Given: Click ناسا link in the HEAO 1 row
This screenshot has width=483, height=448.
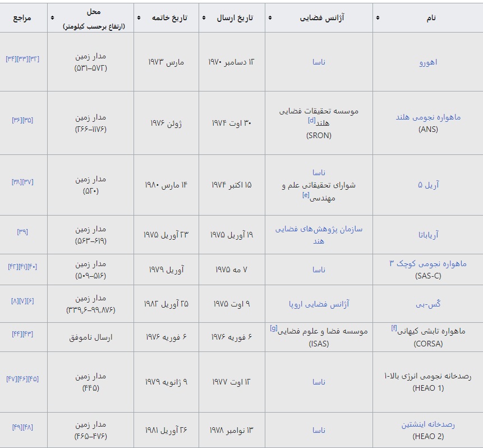Looking at the screenshot, I should (319, 382).
